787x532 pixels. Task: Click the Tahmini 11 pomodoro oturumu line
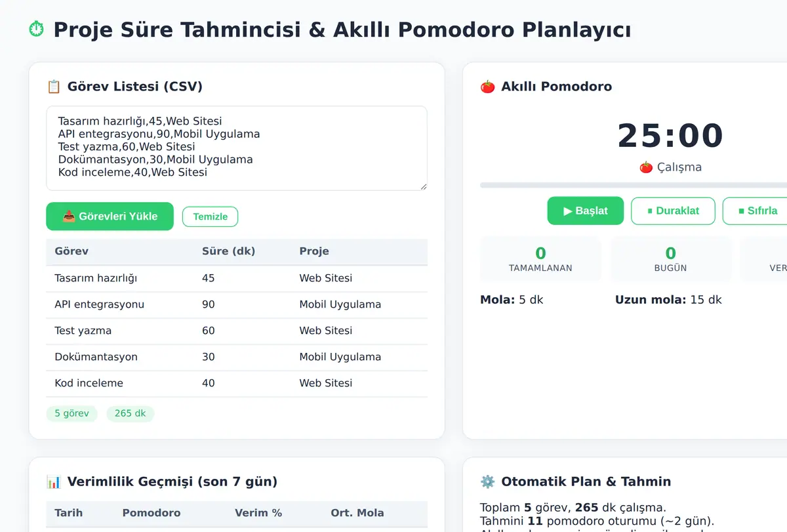click(x=597, y=521)
